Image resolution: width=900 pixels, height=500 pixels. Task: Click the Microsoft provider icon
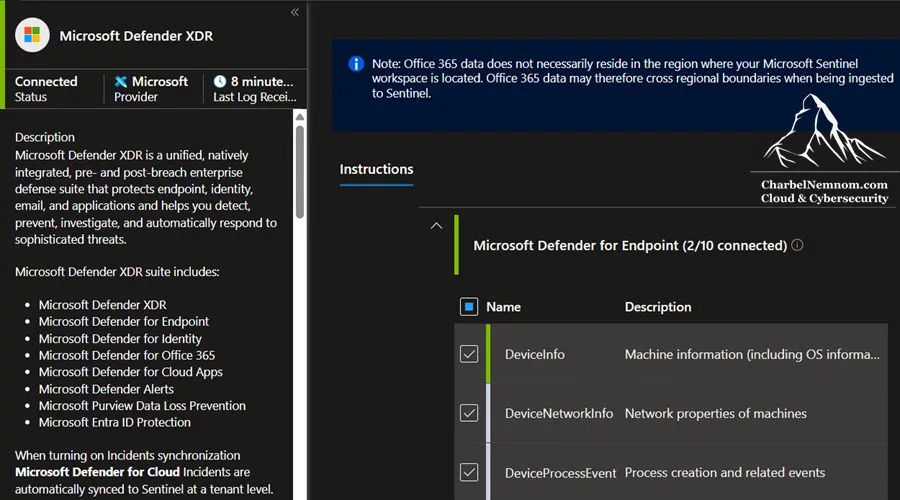(121, 82)
